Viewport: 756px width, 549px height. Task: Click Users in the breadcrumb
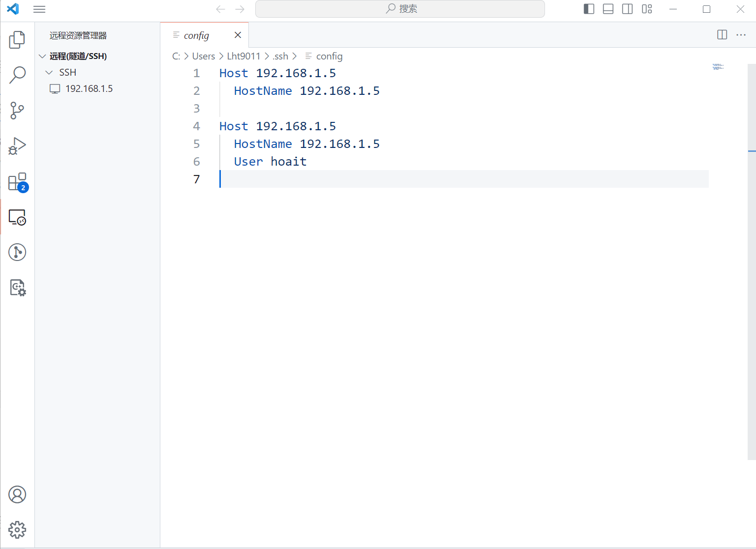tap(204, 56)
